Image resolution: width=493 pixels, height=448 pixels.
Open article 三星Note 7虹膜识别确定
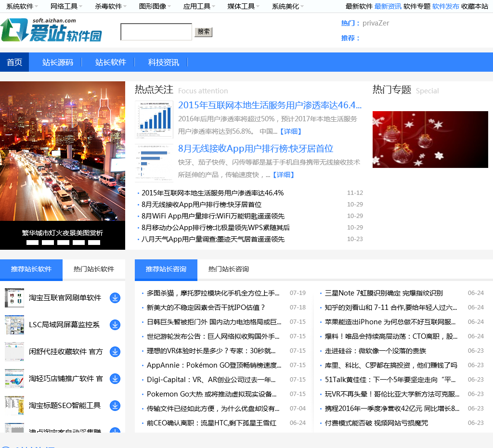click(x=384, y=293)
